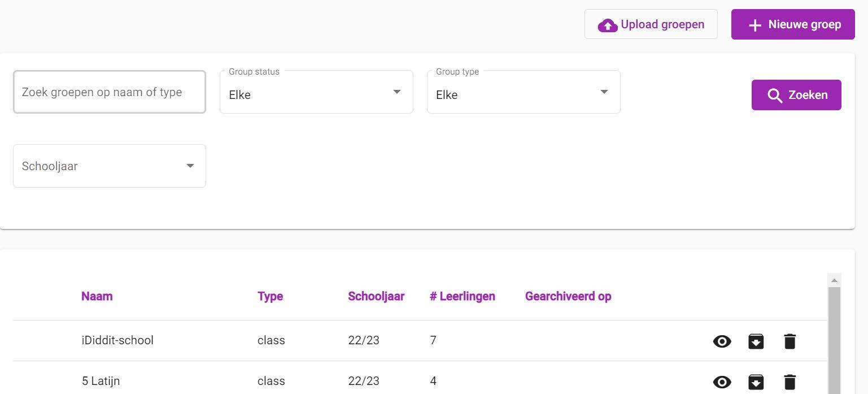The width and height of the screenshot is (868, 394).
Task: Click the magnifier icon in Zoeken
Action: click(775, 96)
